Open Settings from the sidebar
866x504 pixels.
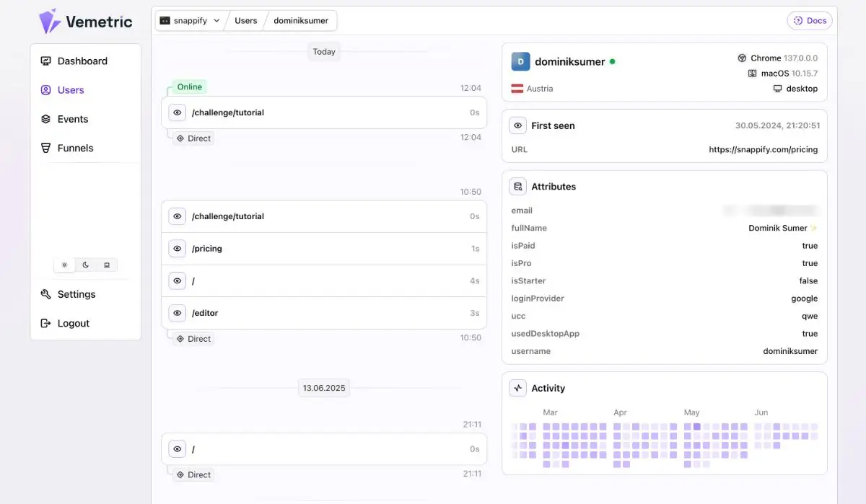[x=76, y=294]
